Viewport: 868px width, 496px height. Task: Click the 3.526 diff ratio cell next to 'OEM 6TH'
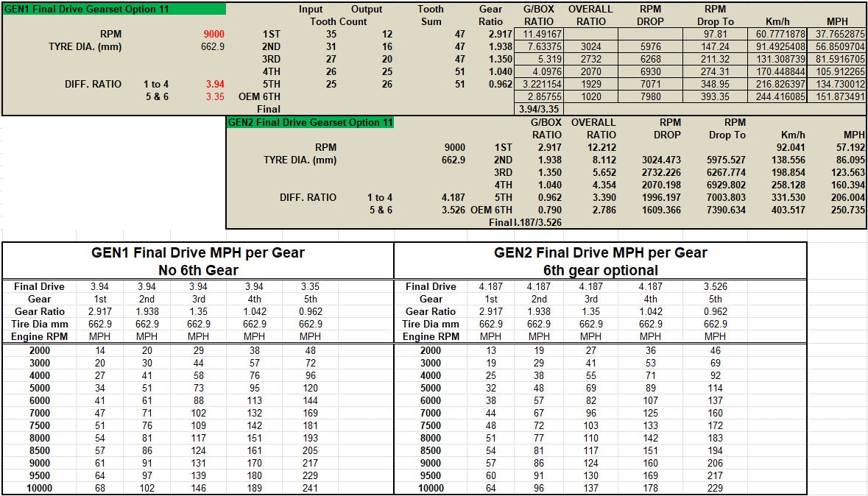point(454,210)
